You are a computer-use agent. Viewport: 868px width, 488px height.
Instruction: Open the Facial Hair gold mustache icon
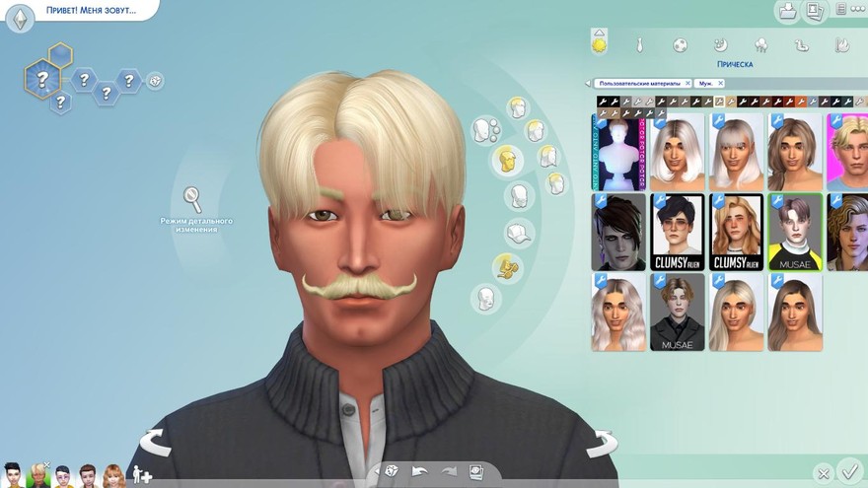pos(507,267)
